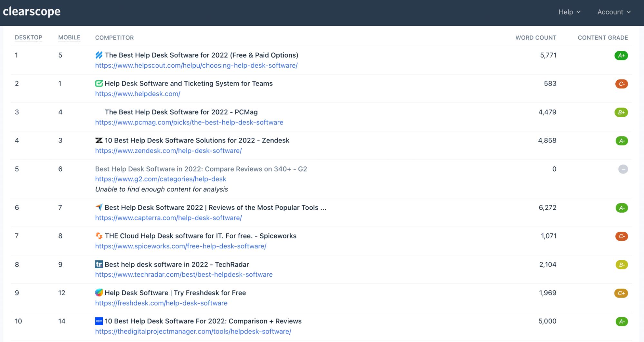Click the G2 'Compare Reviews on 340+' title
Viewport: 644px width, 342px height.
(201, 169)
